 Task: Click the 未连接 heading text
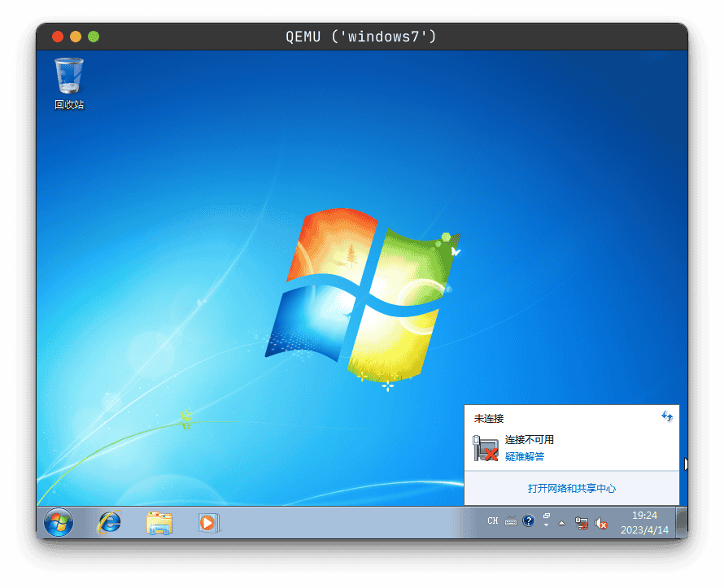(x=489, y=419)
